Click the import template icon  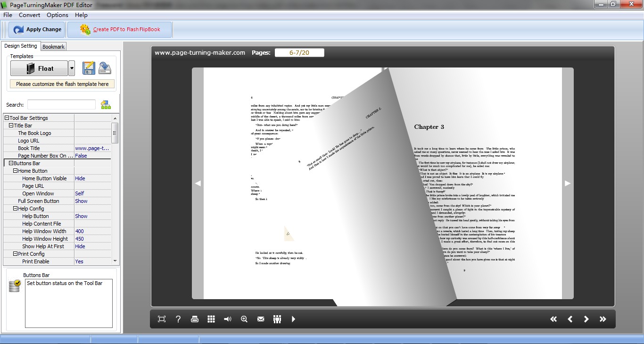coord(105,68)
